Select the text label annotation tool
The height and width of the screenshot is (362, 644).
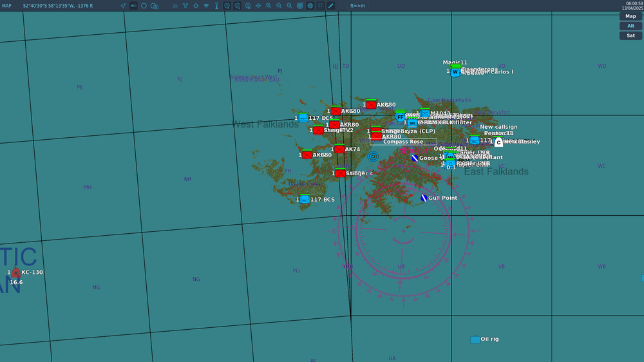click(155, 6)
